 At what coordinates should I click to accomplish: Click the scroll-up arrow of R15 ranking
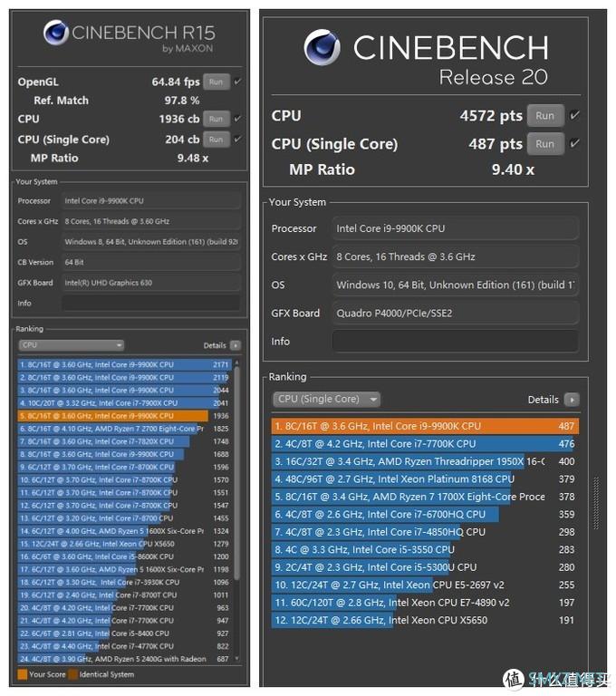click(x=237, y=362)
